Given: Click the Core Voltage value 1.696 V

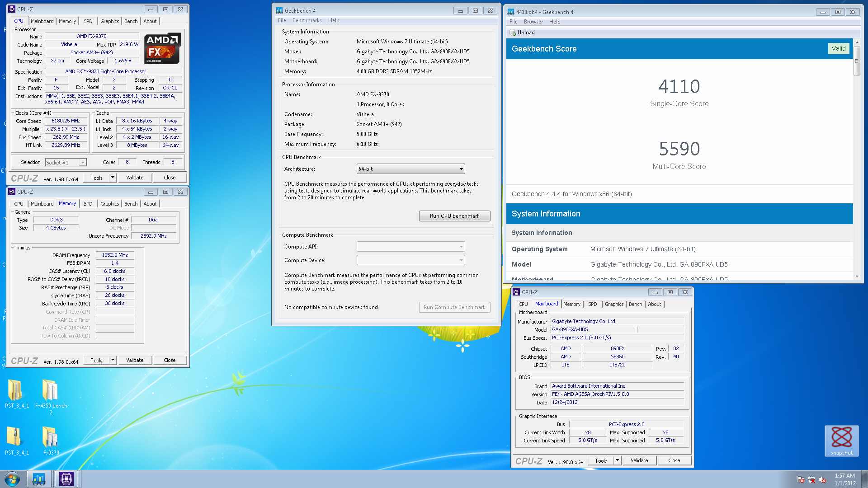Looking at the screenshot, I should (123, 61).
